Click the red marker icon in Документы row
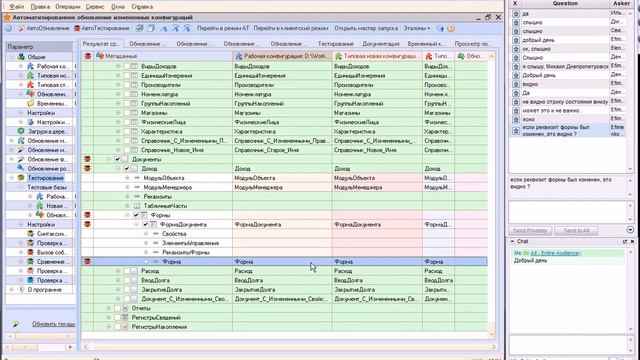Screen dimensions: 640x360 (87, 159)
